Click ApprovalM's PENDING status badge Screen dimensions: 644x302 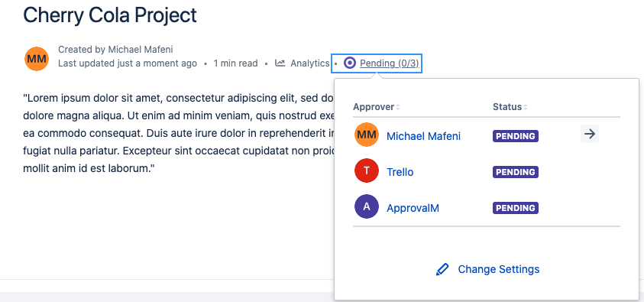[516, 208]
